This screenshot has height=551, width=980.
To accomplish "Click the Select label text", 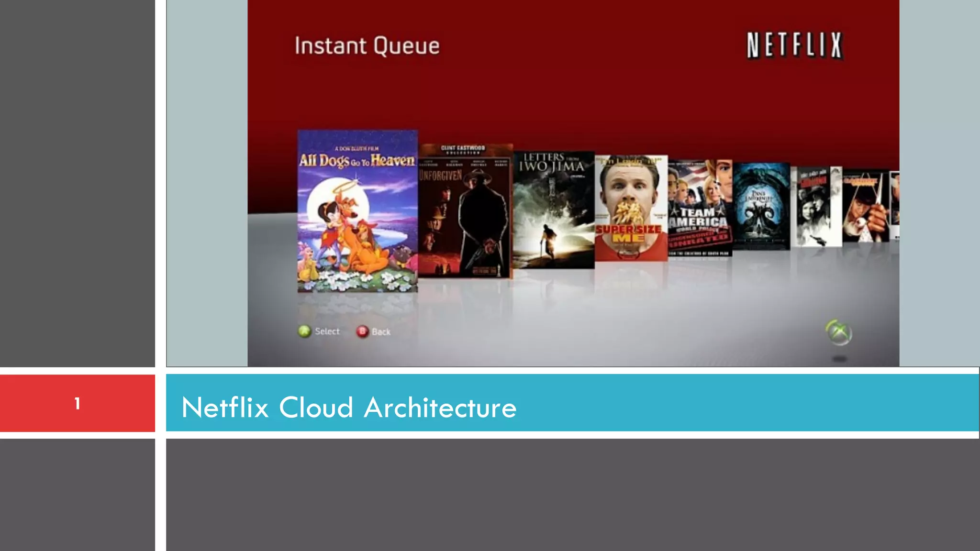I will tap(327, 331).
